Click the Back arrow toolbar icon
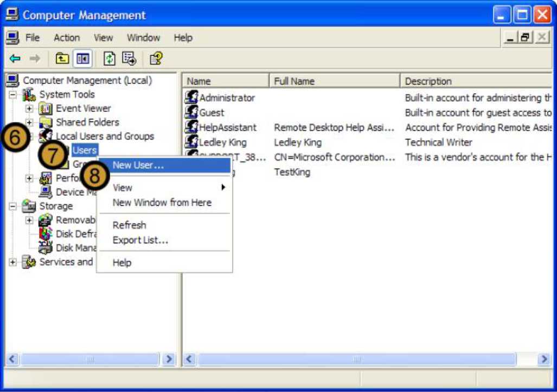This screenshot has height=392, width=557. (x=15, y=59)
